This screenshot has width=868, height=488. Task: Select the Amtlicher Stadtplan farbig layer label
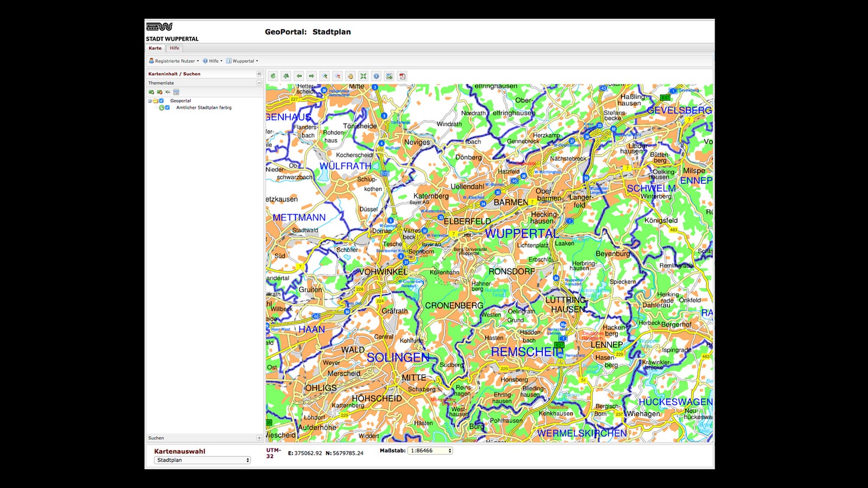click(203, 107)
